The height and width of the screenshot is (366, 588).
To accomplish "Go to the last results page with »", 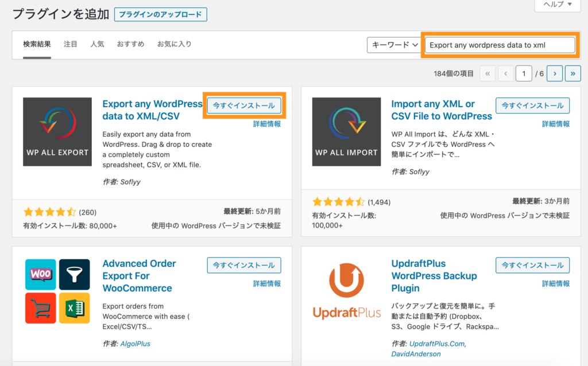I will pos(573,73).
